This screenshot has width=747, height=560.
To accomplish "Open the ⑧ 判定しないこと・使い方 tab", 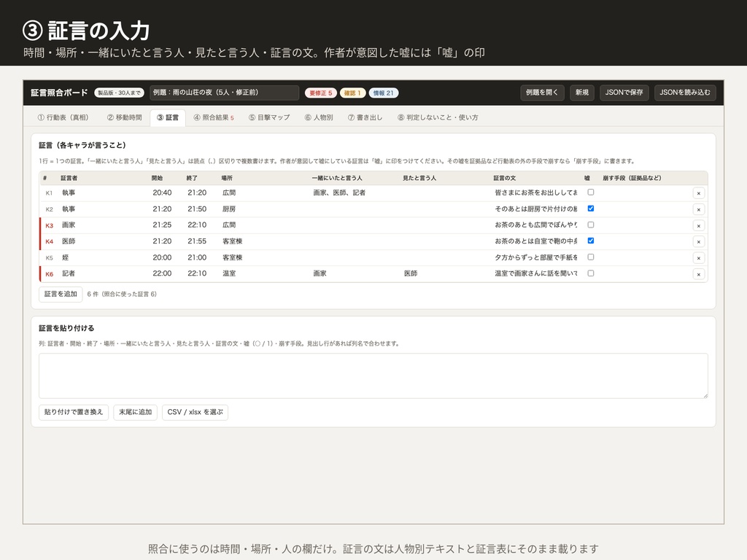I will click(x=438, y=117).
